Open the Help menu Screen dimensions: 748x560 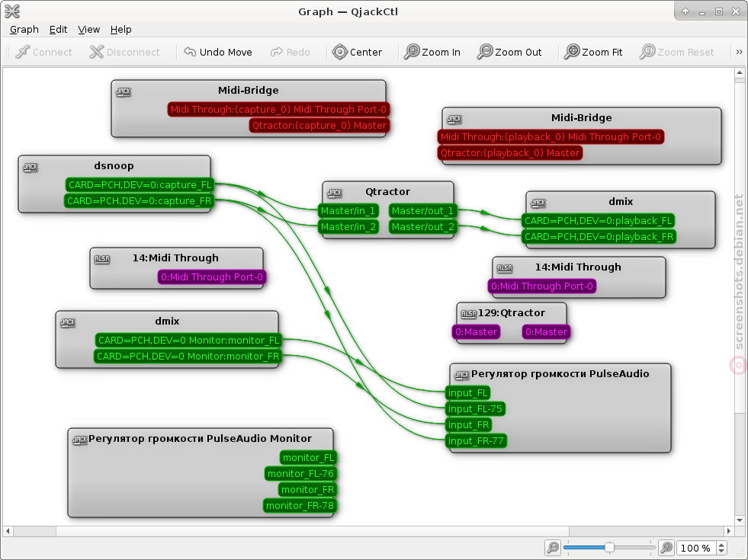pyautogui.click(x=120, y=30)
